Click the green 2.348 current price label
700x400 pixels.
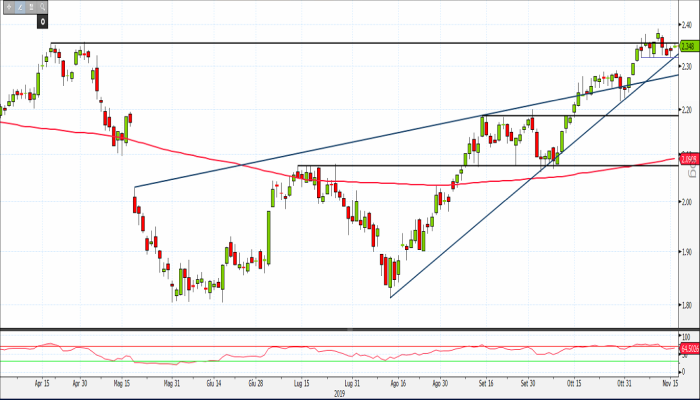tap(687, 45)
